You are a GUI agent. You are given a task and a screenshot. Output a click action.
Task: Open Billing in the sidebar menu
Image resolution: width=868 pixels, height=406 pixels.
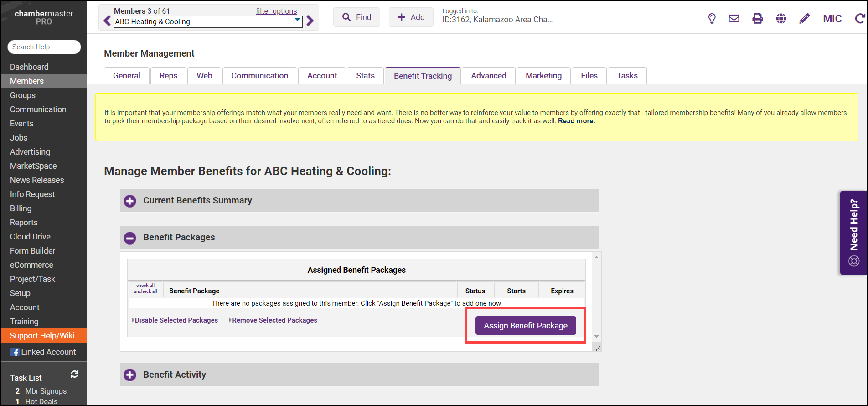pos(21,208)
